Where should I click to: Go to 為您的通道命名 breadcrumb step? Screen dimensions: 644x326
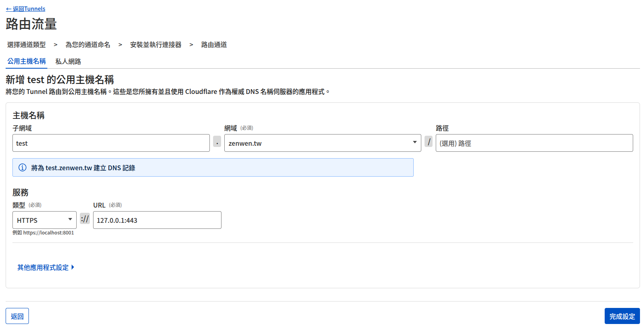(88, 45)
